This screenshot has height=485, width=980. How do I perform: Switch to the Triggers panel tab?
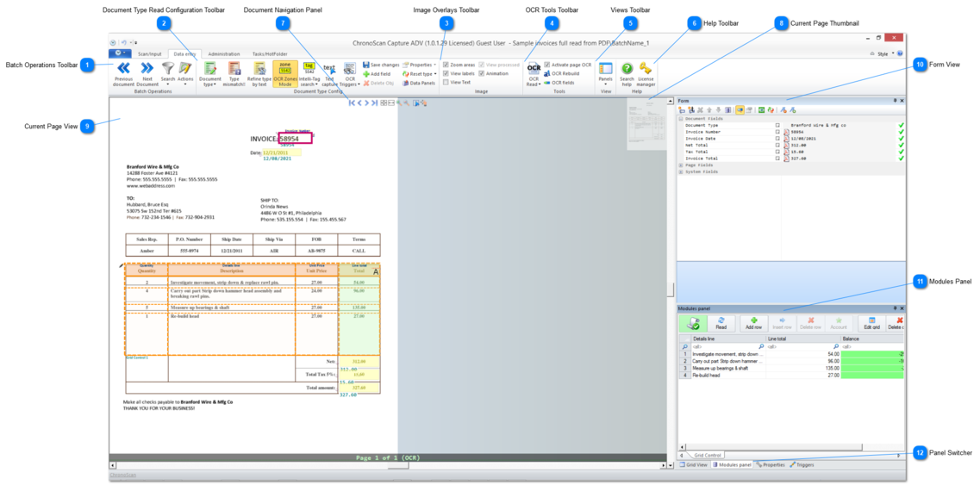pyautogui.click(x=802, y=465)
